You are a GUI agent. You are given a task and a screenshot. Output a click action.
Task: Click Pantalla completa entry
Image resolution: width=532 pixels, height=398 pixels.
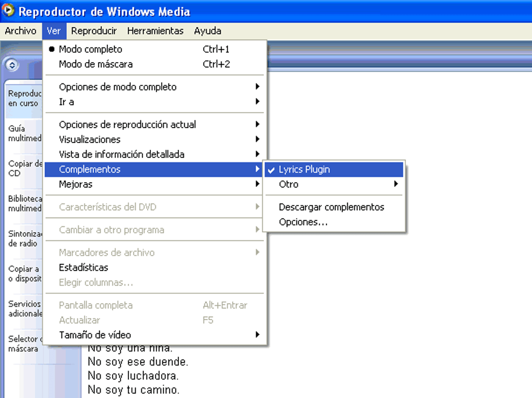pyautogui.click(x=156, y=305)
